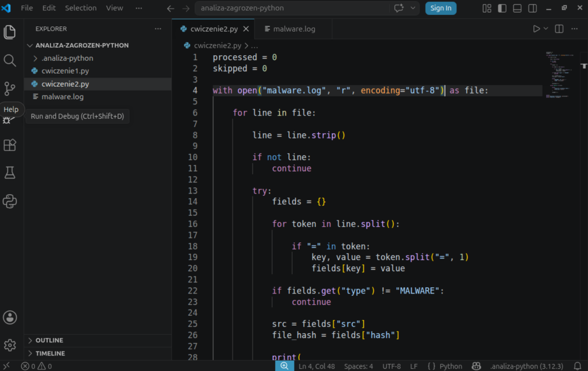
Task: Run the Python file with play button
Action: coord(536,29)
